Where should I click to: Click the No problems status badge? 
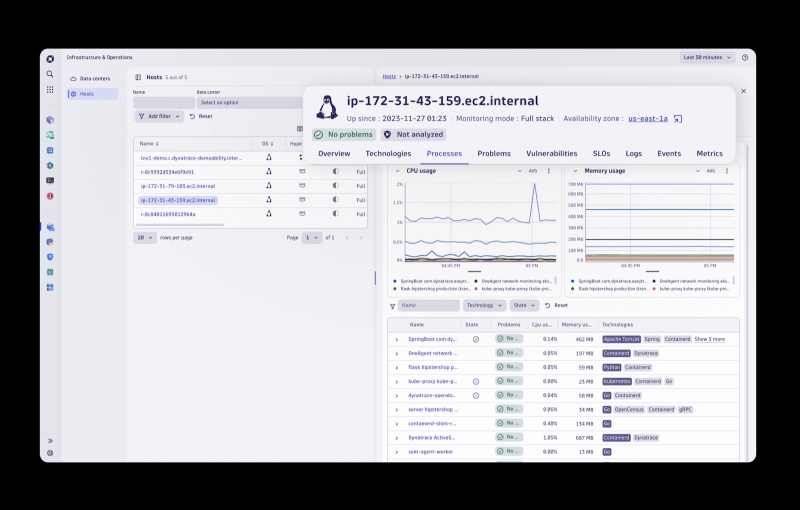point(343,135)
